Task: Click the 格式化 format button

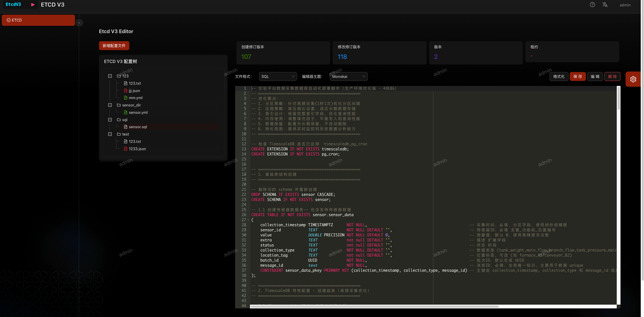Action: coord(559,76)
